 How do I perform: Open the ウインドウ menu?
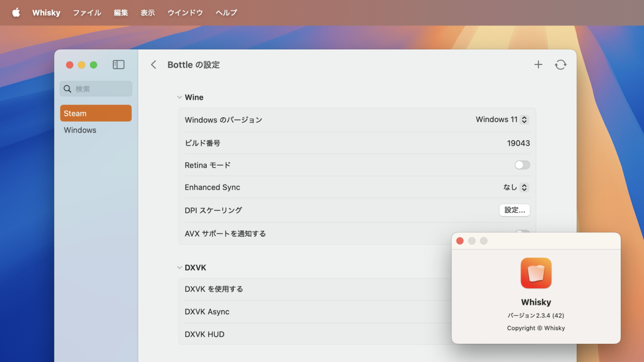point(185,13)
